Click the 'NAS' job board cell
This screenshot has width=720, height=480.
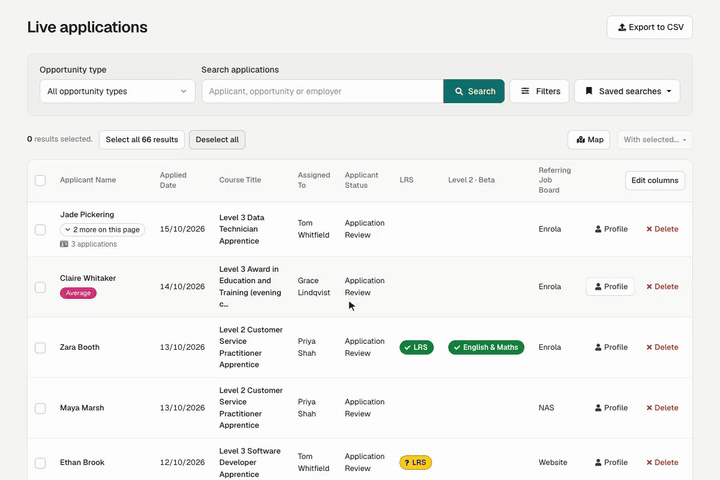[546, 408]
